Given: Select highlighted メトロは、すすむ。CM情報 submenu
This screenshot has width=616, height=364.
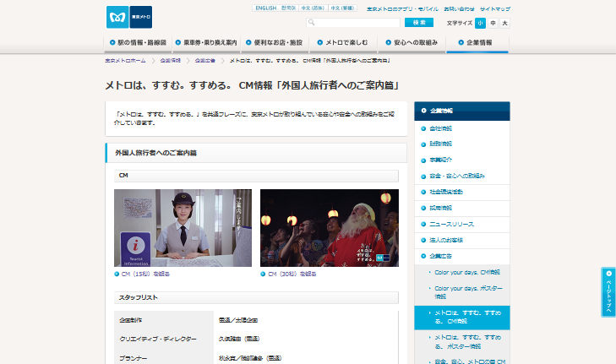Looking at the screenshot, I should [x=462, y=318].
